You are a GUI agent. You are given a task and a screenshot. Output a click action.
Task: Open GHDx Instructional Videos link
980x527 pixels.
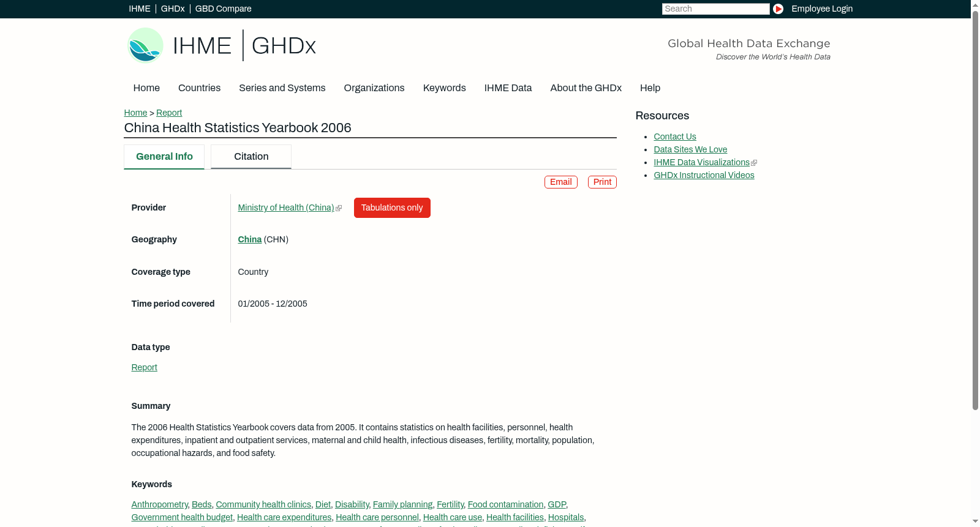pos(704,175)
